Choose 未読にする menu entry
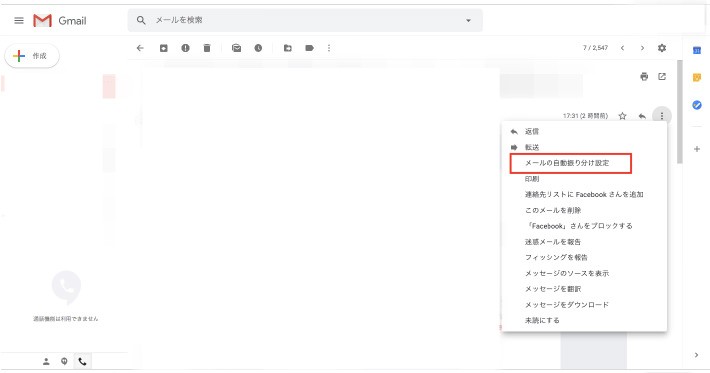The height and width of the screenshot is (373, 710). [584, 320]
